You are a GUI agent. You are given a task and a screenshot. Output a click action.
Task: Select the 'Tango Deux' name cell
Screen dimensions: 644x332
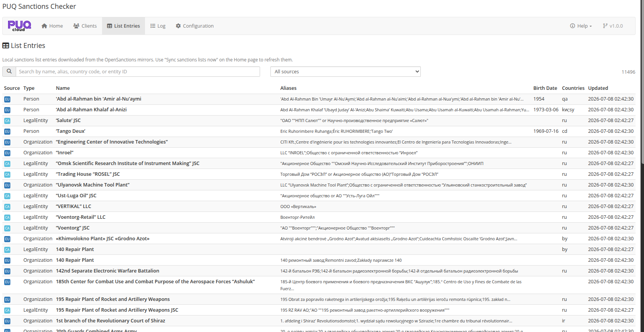[x=71, y=131]
